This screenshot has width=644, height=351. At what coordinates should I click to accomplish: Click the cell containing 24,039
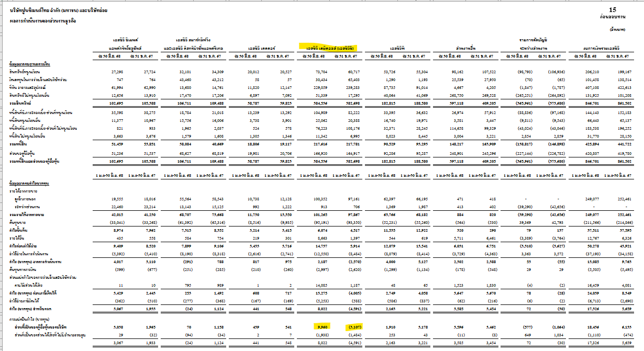[x=594, y=295]
